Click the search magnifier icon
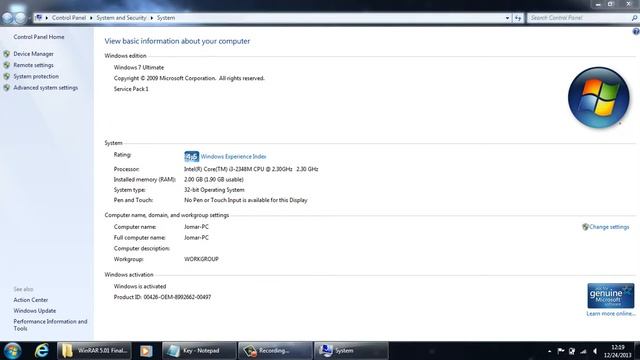 (x=634, y=18)
